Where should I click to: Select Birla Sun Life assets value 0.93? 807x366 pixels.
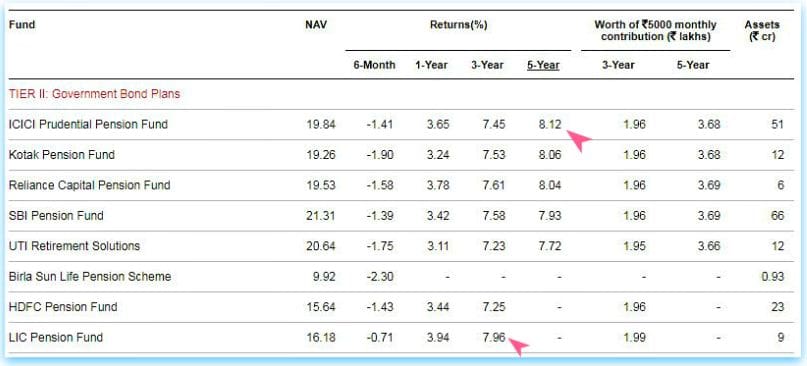[773, 276]
